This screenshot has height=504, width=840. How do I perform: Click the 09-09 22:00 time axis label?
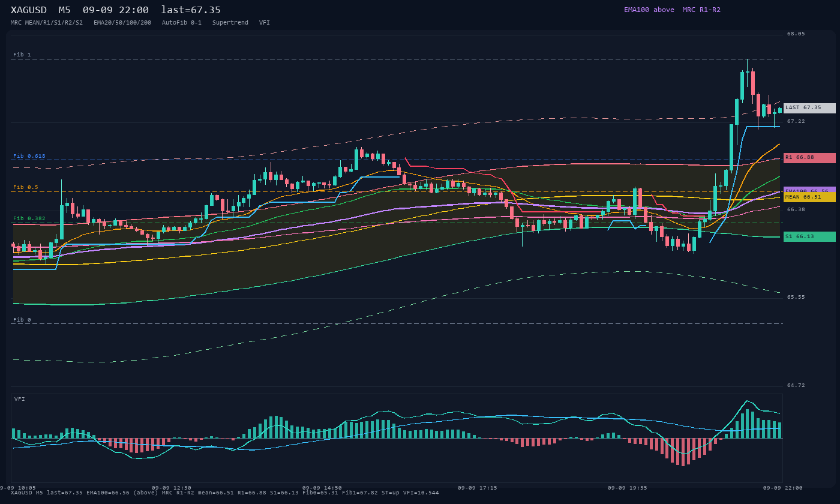click(x=782, y=488)
